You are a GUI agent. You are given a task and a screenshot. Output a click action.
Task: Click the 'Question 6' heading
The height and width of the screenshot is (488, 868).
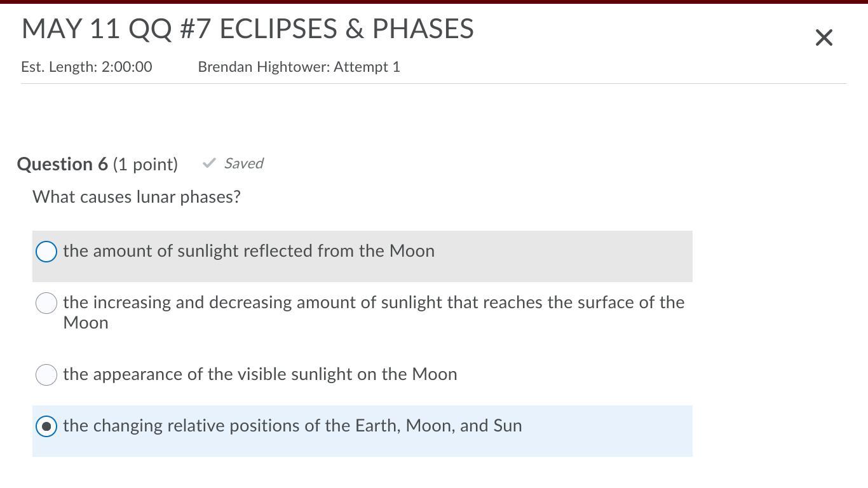click(62, 164)
